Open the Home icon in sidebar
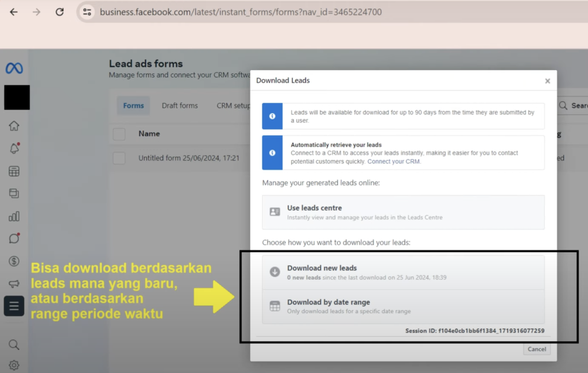The image size is (588, 373). pos(14,126)
